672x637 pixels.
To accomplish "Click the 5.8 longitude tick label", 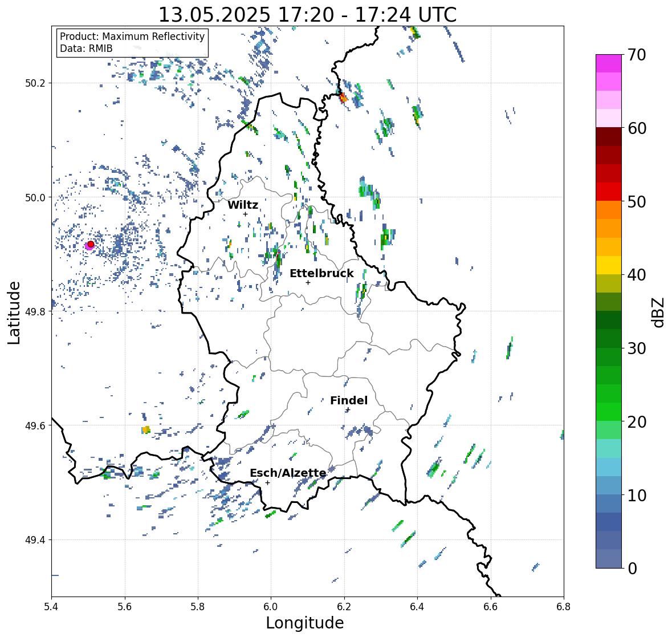I will [198, 606].
